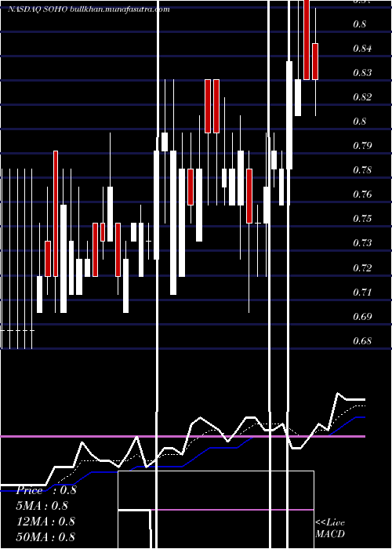Viewport: 392px width, 549px height.
Task: Select the 0.79 price axis label
Action: pyautogui.click(x=362, y=146)
